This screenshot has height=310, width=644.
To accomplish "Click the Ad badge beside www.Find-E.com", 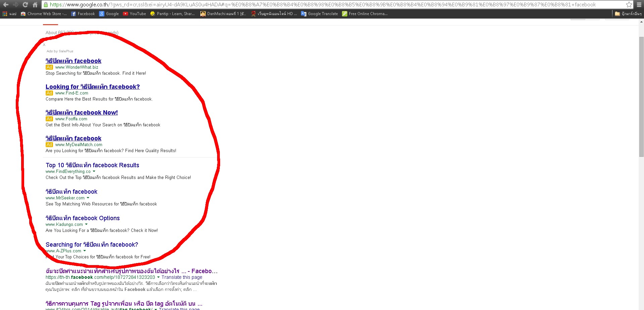I will [x=49, y=93].
